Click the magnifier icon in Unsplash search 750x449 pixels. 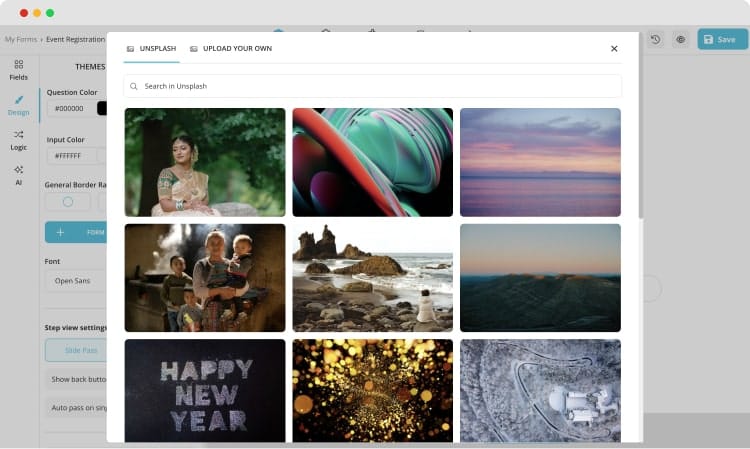point(134,86)
